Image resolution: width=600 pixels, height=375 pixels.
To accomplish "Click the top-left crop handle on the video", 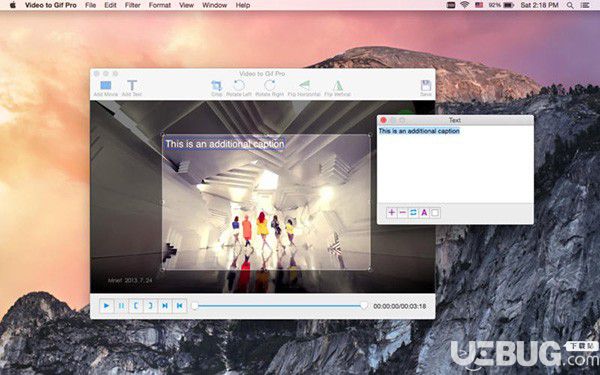I will 163,135.
